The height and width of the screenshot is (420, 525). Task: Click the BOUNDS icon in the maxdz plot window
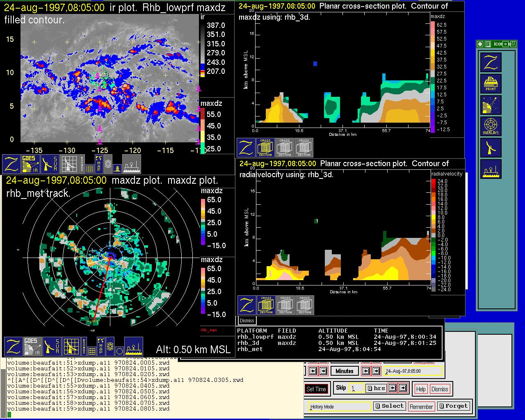tap(84, 347)
